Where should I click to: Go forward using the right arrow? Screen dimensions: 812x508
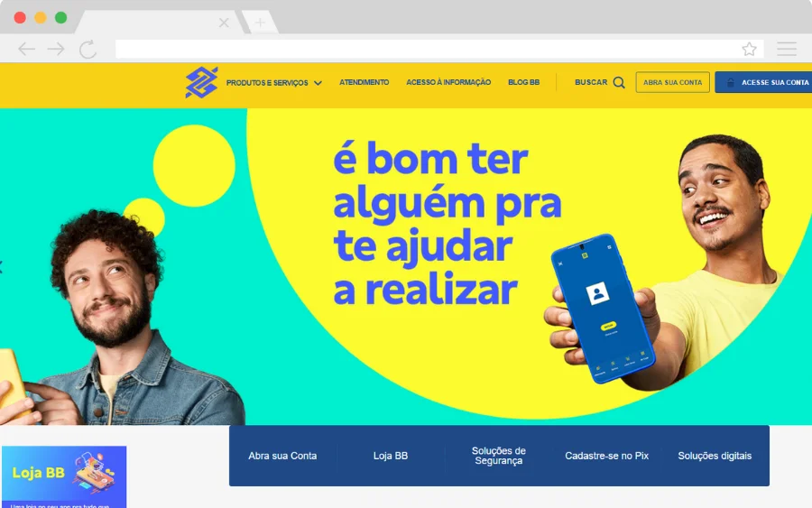point(56,50)
